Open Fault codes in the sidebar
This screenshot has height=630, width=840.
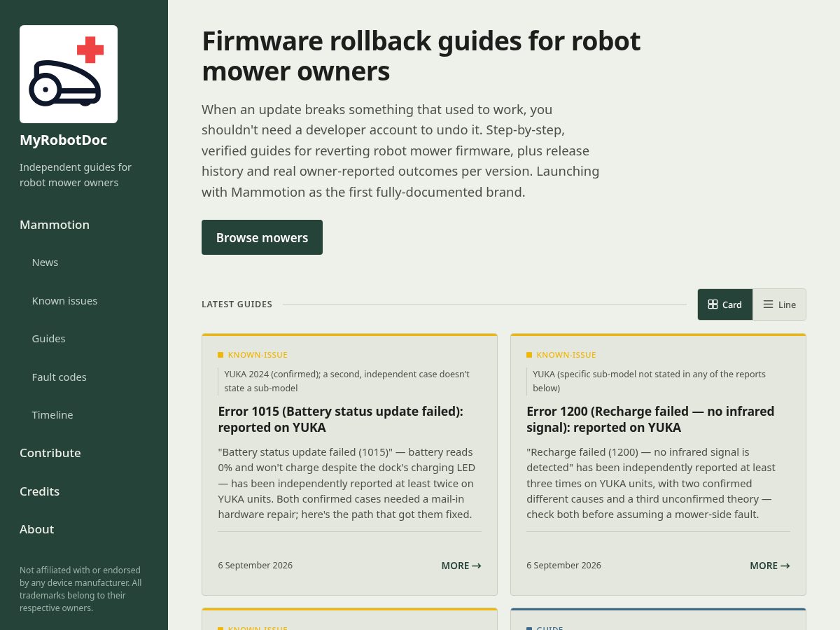[x=59, y=377]
